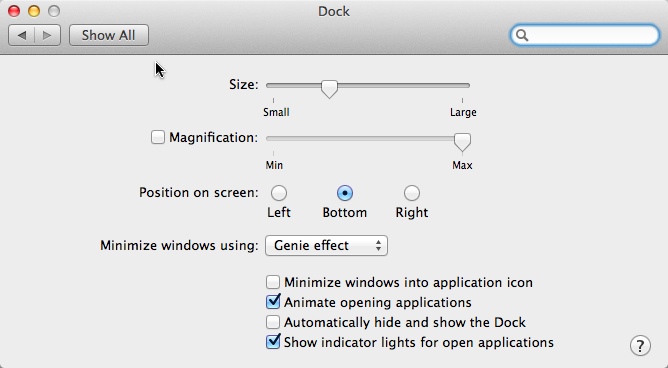
Task: Enable Minimize windows into application icon
Action: (273, 282)
